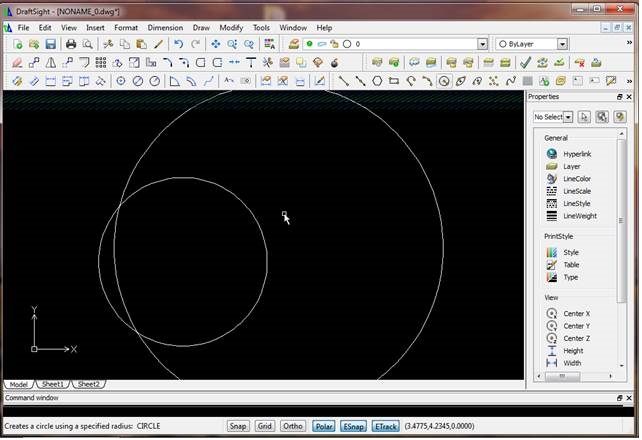Click the New drawing icon
642x440 pixels.
[x=18, y=44]
